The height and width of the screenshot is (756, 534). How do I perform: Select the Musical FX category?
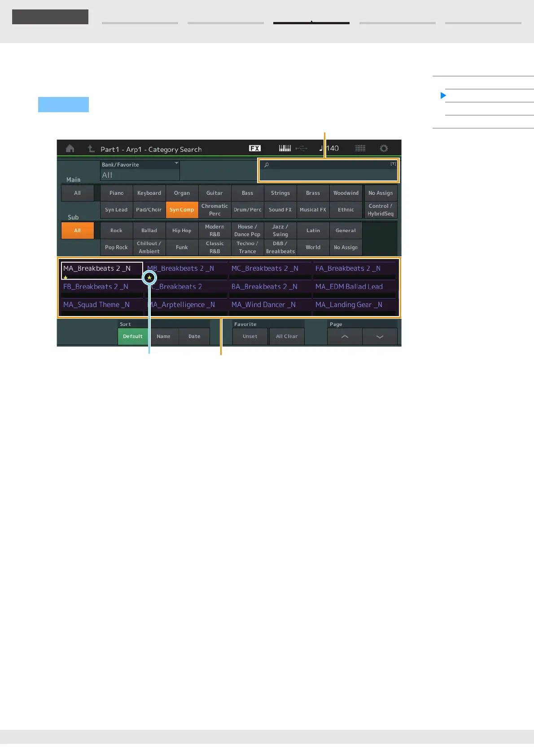[313, 210]
